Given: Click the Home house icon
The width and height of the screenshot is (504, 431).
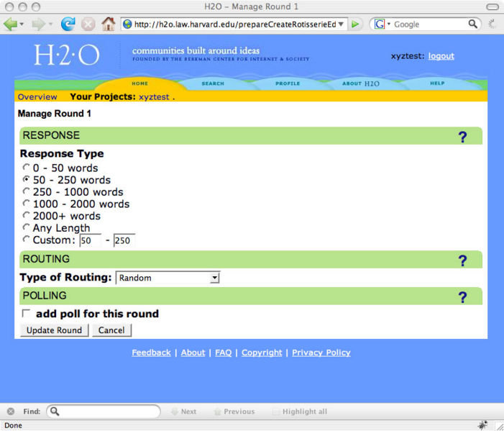Looking at the screenshot, I should click(108, 24).
